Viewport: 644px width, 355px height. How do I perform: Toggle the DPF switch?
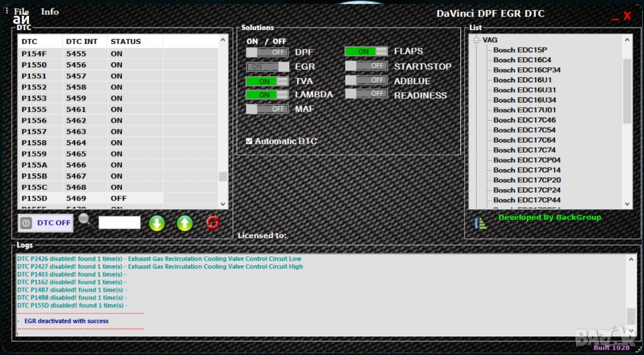[267, 52]
